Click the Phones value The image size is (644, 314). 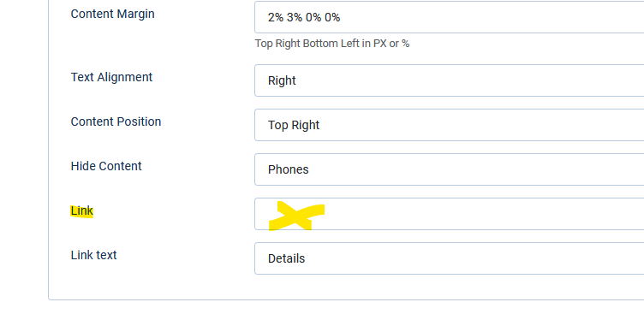pyautogui.click(x=289, y=169)
